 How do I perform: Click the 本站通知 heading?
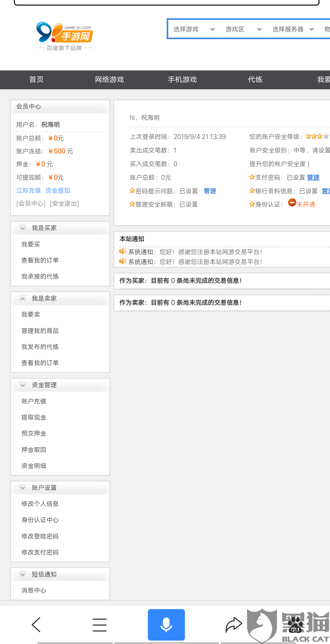[132, 239]
